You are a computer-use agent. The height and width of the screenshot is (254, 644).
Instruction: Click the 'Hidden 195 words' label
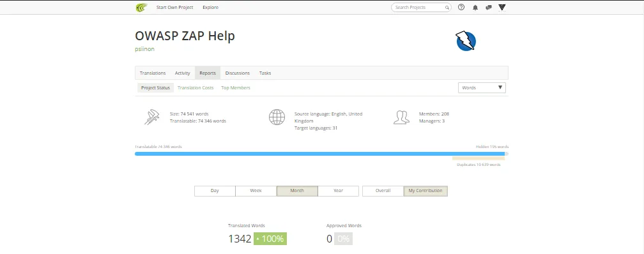tap(492, 147)
